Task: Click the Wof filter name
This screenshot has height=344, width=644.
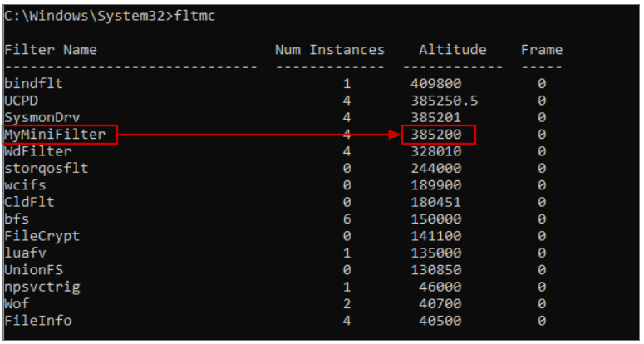Action: click(x=17, y=304)
